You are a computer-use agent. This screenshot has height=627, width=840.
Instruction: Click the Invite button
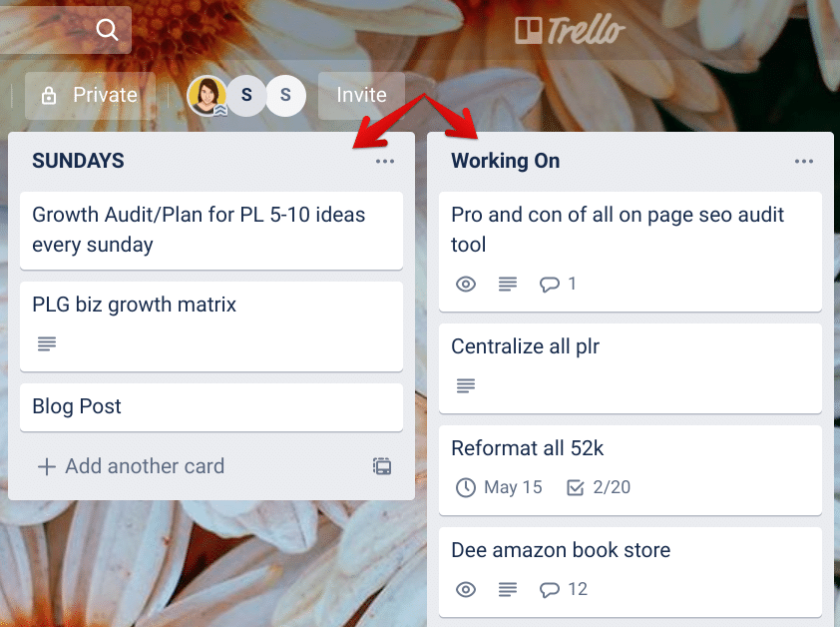[361, 96]
